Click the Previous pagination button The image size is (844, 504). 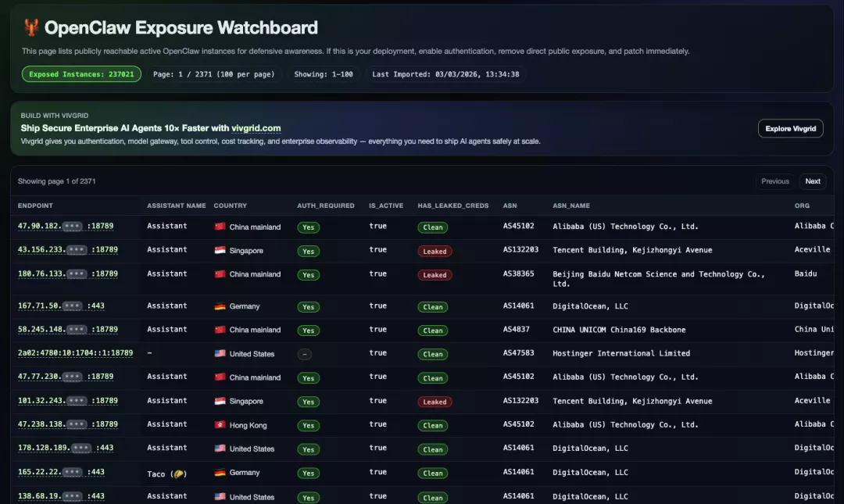click(x=774, y=181)
